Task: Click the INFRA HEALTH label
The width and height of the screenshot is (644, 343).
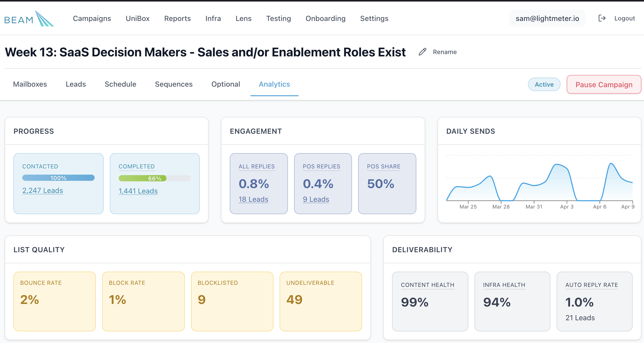Action: click(504, 285)
